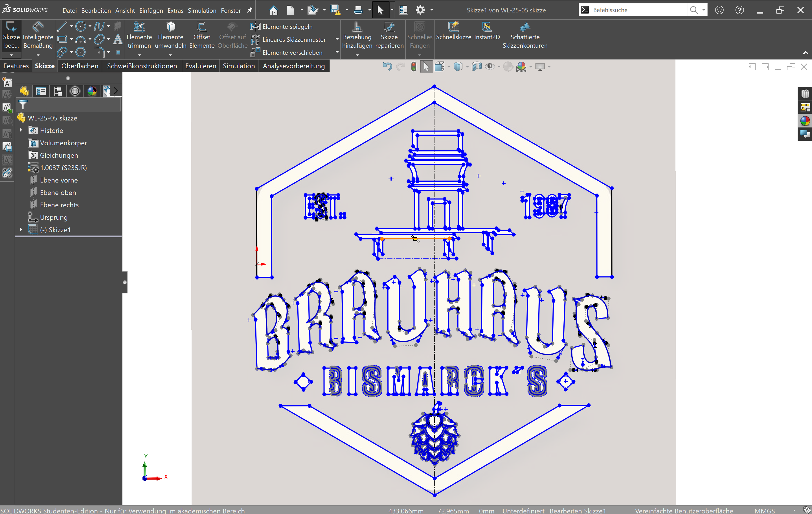812x514 pixels.
Task: Click the Elemente trimmen scissors icon
Action: [139, 27]
